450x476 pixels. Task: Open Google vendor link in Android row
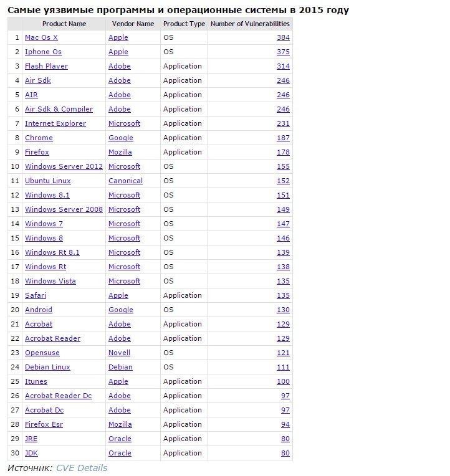click(x=120, y=310)
